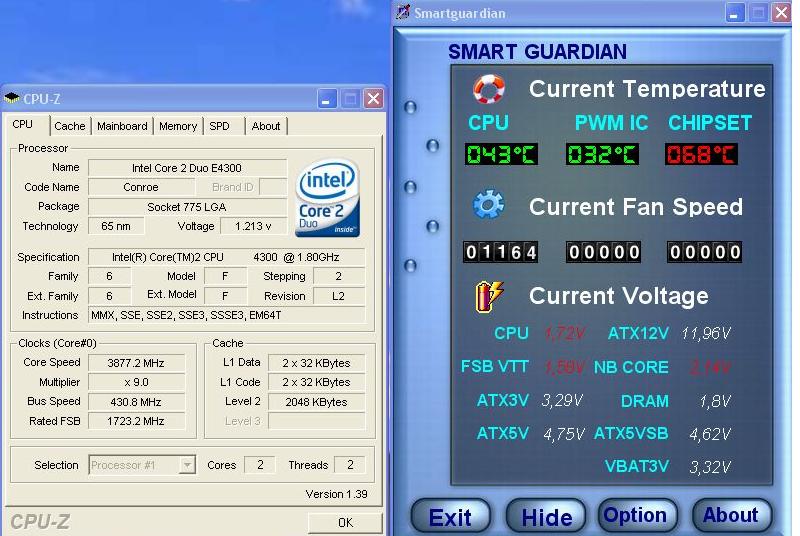The width and height of the screenshot is (800, 536).
Task: Click the fan speed counter 01164
Action: 501,252
